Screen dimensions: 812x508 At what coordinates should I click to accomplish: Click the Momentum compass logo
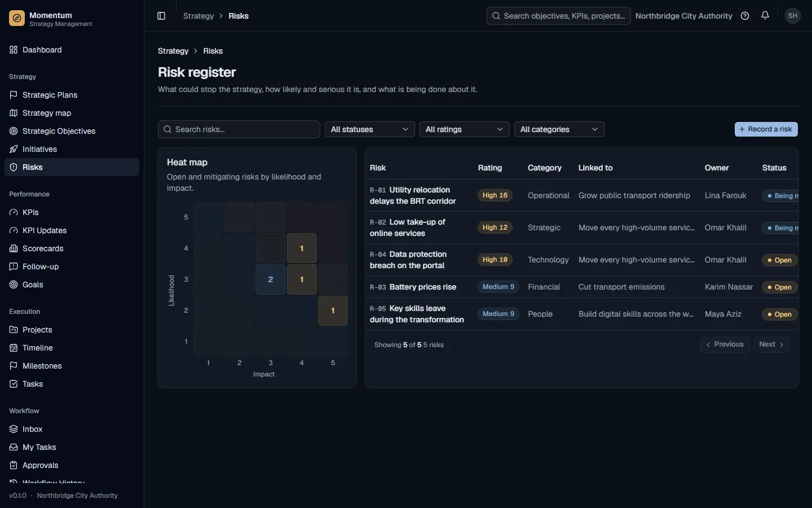[x=17, y=19]
